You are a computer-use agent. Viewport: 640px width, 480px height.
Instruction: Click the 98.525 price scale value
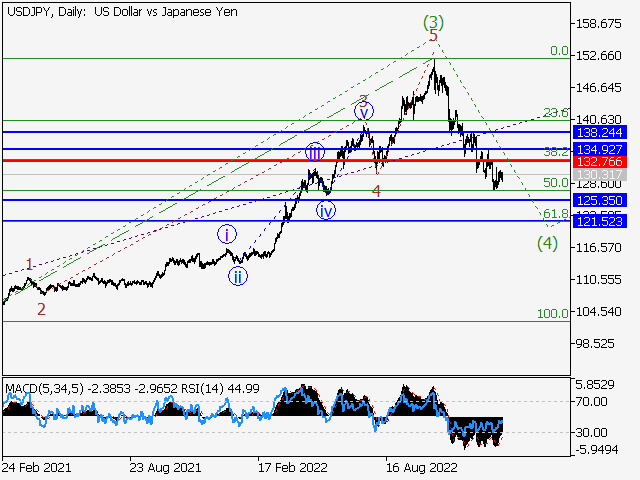595,344
